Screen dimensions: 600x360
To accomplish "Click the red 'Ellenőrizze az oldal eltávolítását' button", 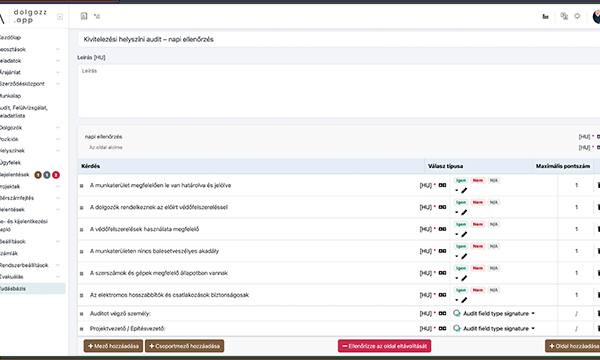I will pos(384,346).
